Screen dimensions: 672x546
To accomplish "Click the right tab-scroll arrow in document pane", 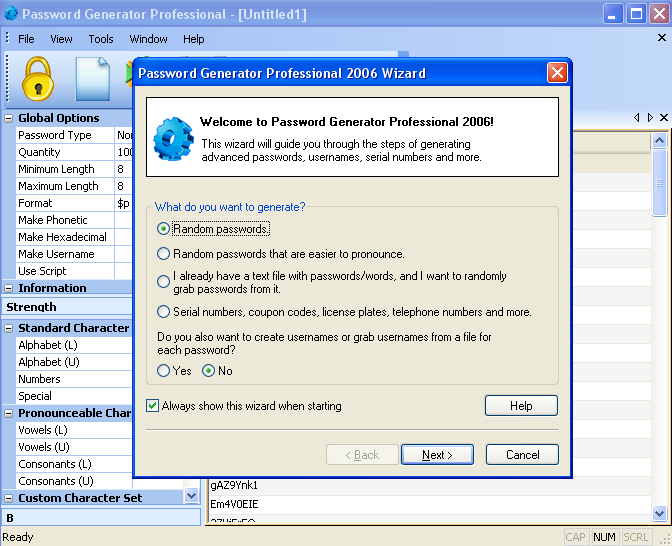I will (650, 117).
